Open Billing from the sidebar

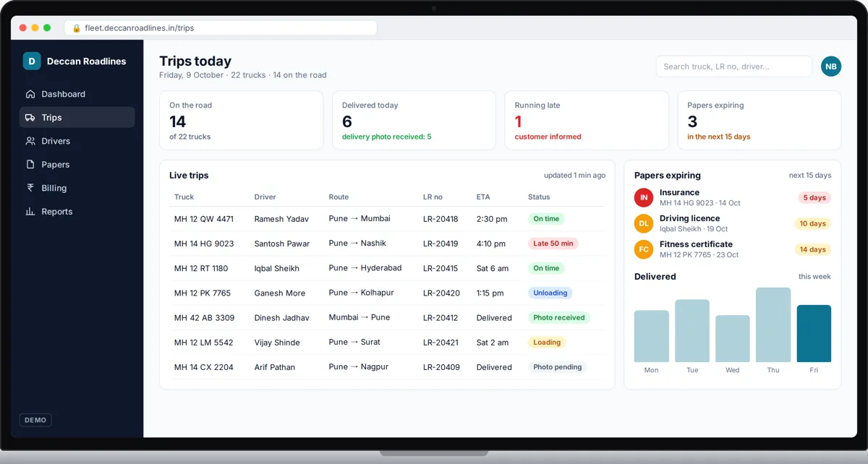tap(77, 188)
